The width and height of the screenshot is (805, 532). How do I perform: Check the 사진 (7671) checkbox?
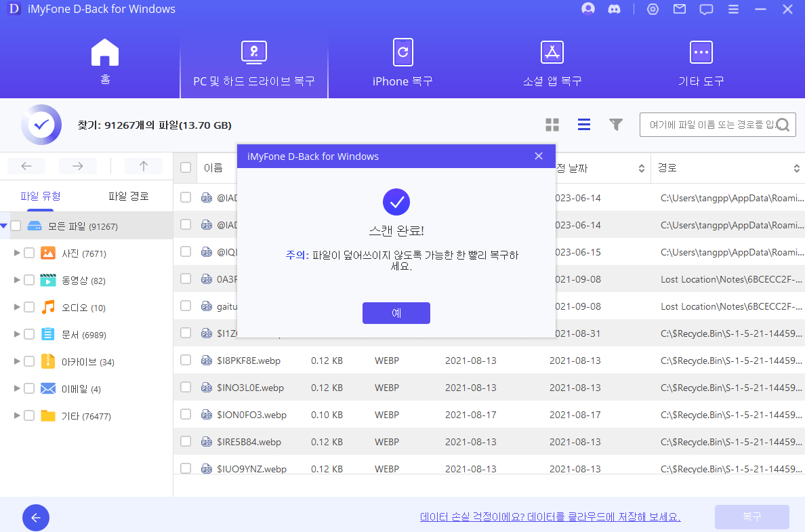tap(29, 253)
